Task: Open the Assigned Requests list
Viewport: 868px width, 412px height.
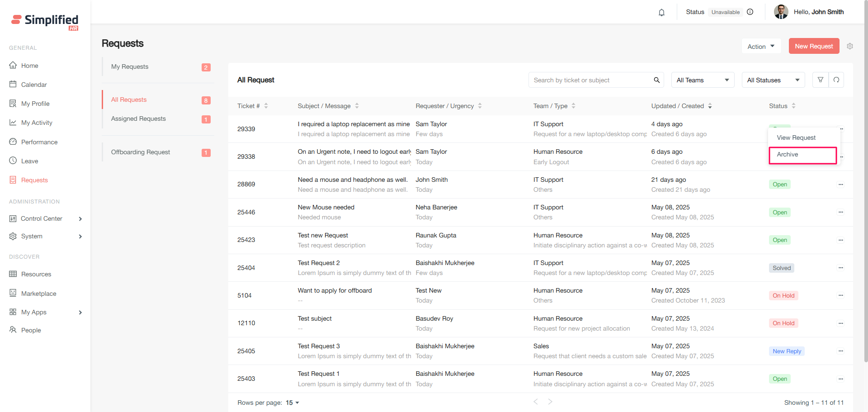Action: 138,118
